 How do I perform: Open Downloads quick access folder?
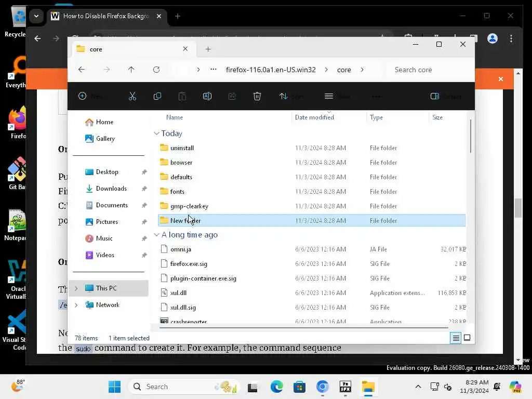pyautogui.click(x=111, y=188)
